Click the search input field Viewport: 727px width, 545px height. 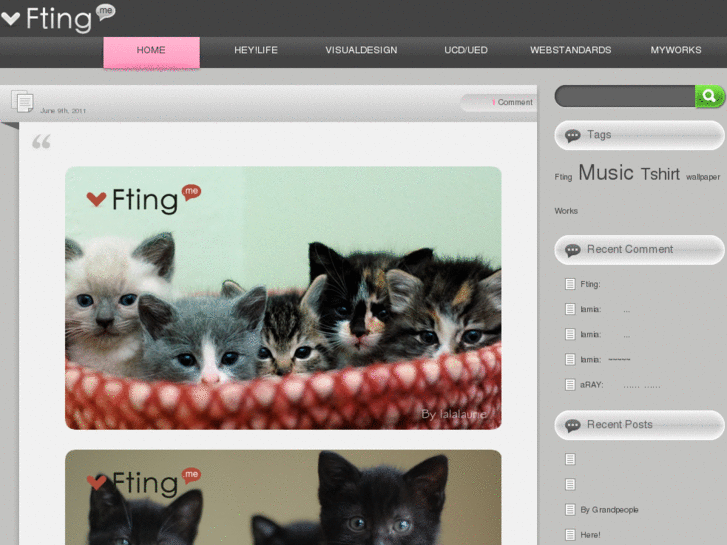click(x=625, y=96)
